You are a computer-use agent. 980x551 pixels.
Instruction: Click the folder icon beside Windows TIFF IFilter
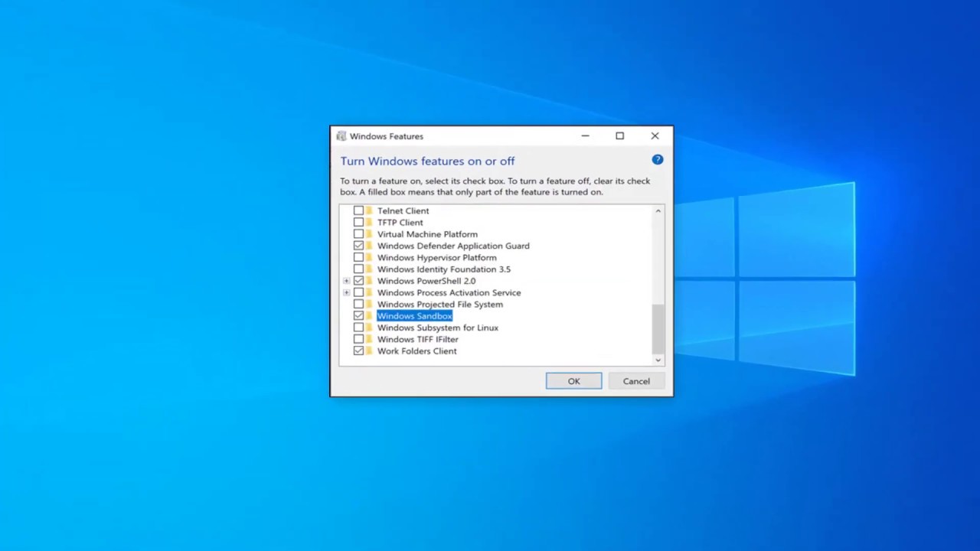[x=369, y=339]
